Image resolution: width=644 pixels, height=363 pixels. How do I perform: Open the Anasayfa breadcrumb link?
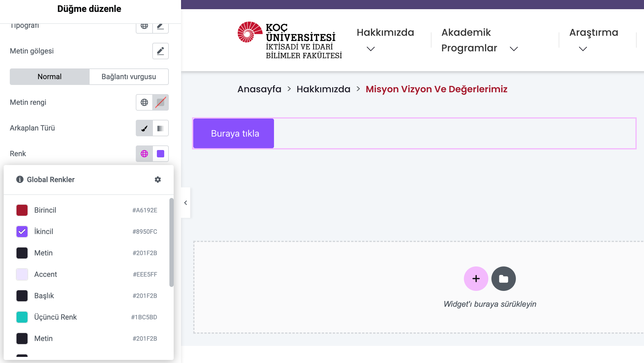[259, 89]
